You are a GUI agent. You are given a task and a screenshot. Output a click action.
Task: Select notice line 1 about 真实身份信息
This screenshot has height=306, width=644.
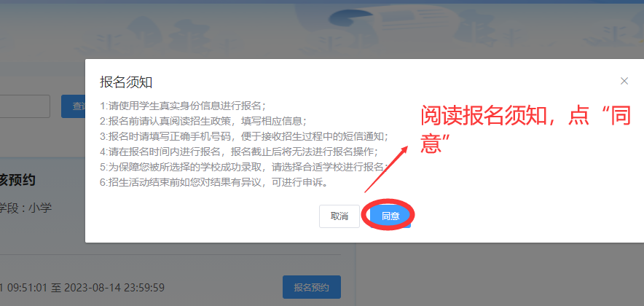coord(183,106)
